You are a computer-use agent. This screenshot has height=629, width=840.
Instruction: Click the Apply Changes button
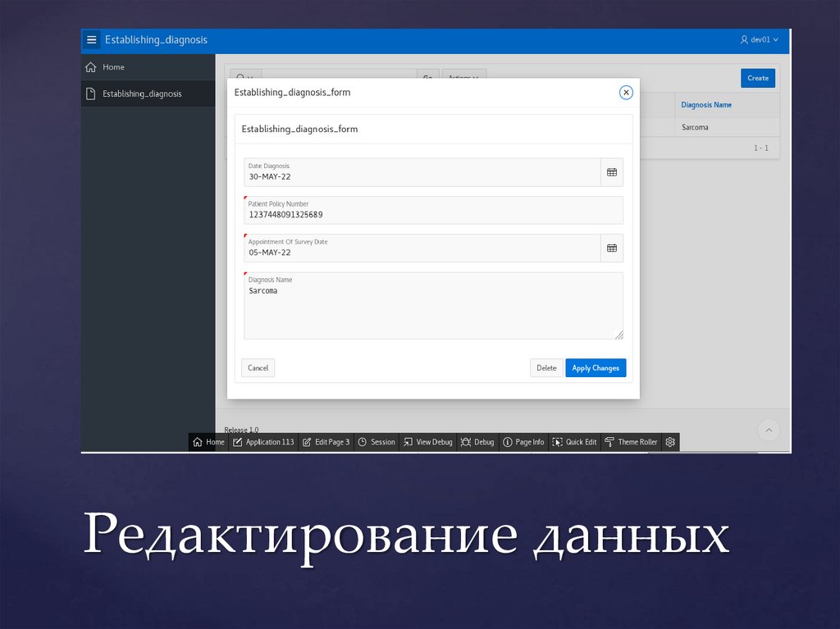coord(596,367)
